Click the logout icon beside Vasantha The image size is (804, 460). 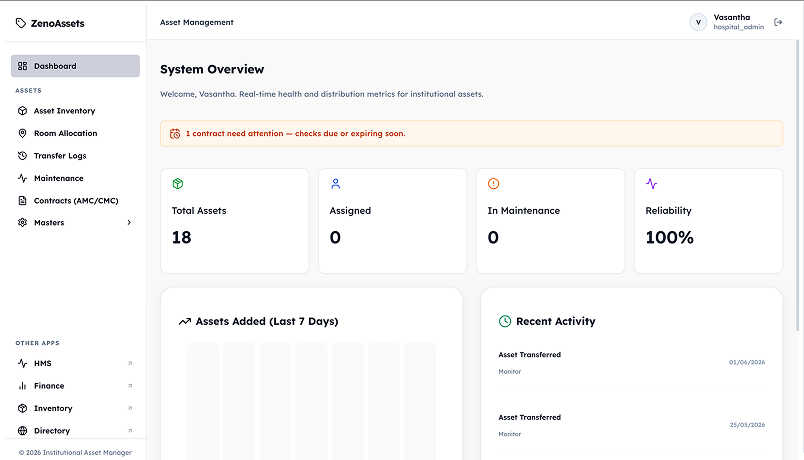click(x=778, y=22)
